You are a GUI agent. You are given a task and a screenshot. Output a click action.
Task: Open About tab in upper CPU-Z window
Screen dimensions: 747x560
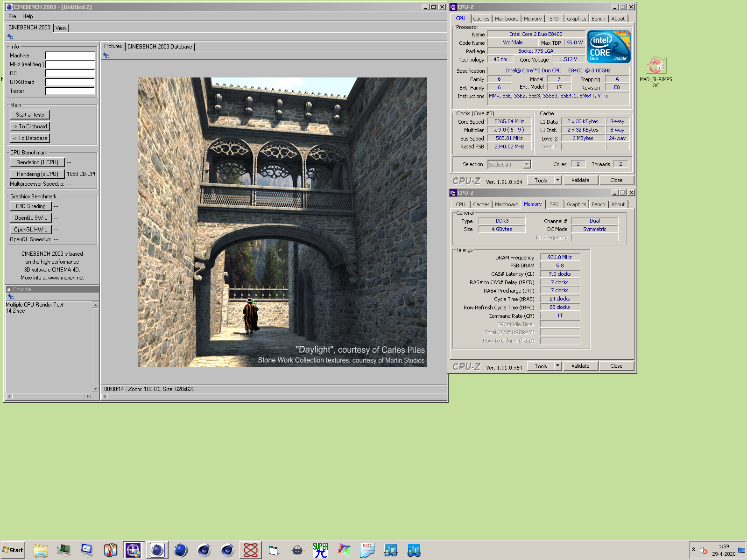point(618,19)
